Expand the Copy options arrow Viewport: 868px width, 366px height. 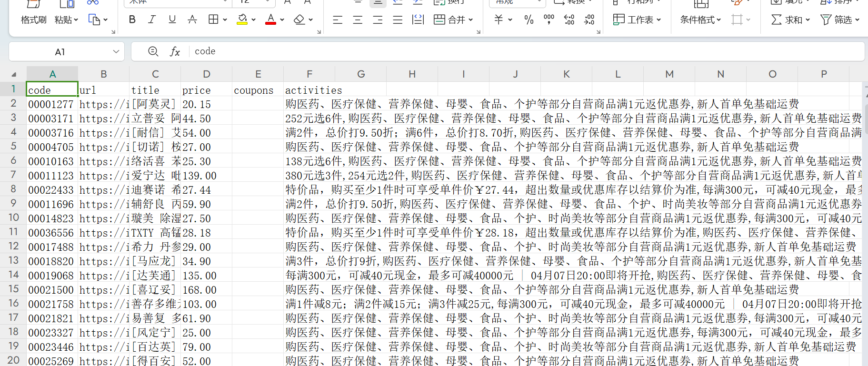pos(106,20)
